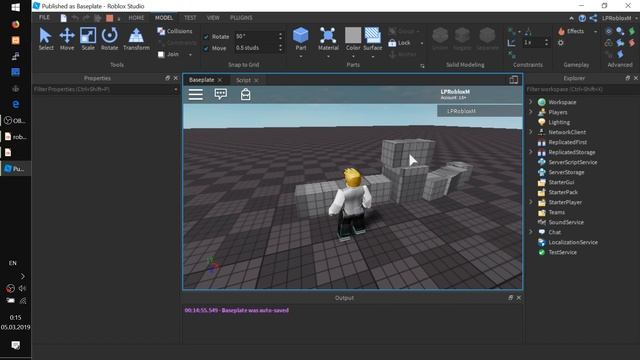Open the notification center icon

point(16,345)
